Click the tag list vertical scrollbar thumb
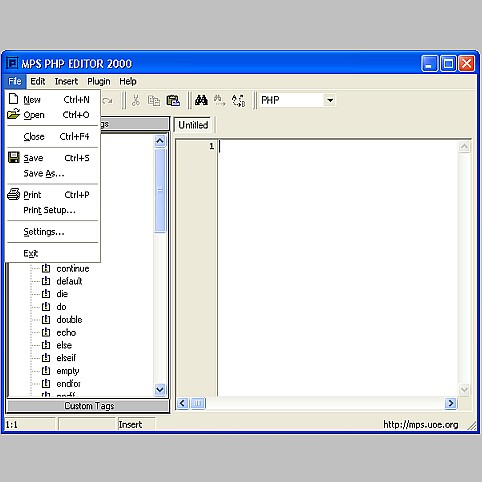This screenshot has width=482, height=482. pos(160,190)
